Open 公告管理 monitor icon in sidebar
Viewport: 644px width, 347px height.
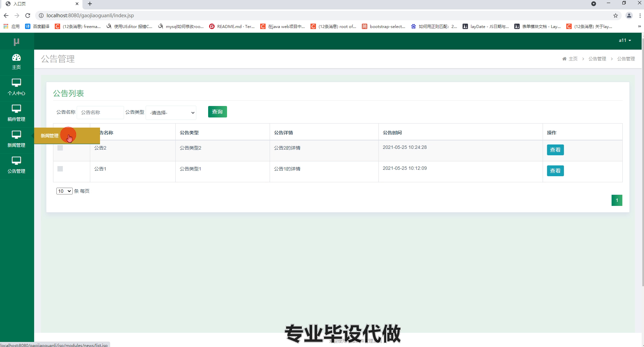[16, 161]
